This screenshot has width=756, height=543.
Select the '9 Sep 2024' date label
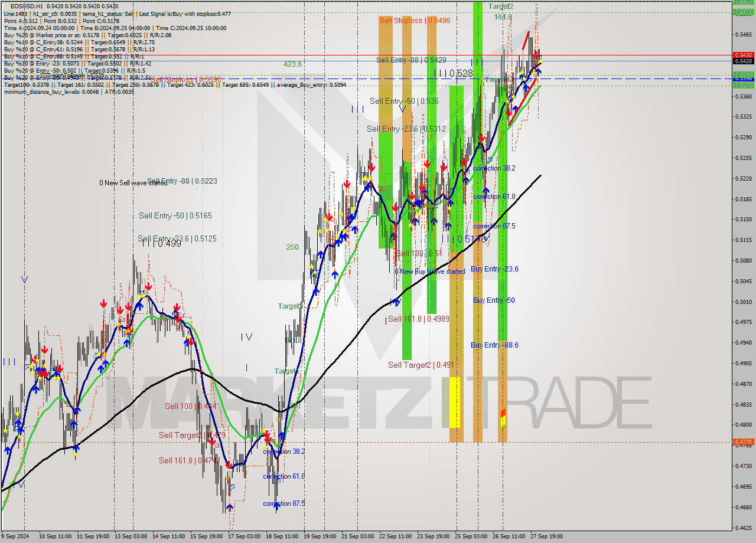15,537
